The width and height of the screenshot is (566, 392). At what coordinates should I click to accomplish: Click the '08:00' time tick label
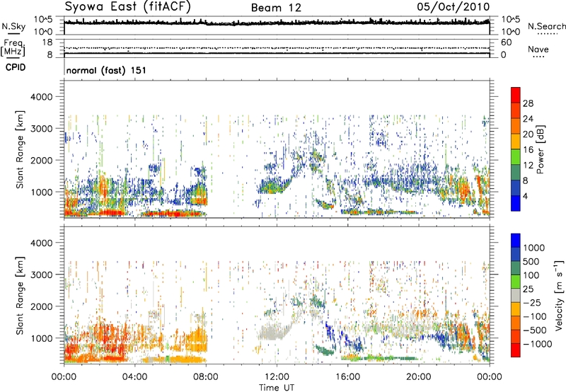coord(206,377)
